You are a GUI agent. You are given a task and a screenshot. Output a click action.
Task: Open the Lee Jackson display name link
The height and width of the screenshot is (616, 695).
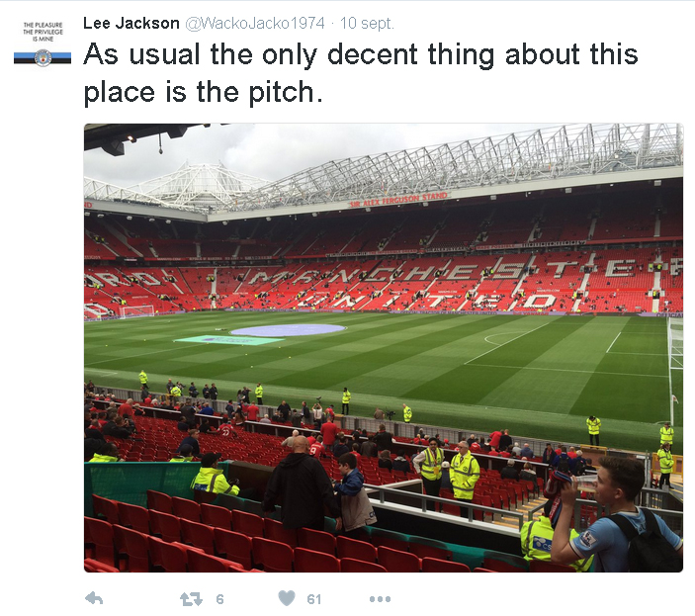click(131, 23)
